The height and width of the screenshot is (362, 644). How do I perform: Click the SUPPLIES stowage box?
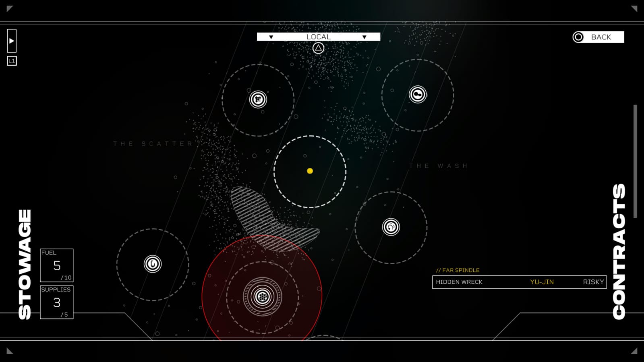pos(57,302)
